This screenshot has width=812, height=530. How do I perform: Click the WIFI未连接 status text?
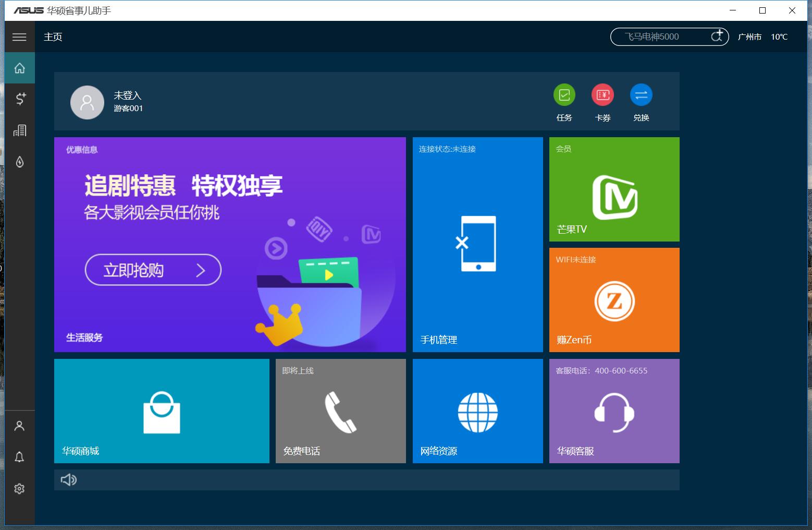576,260
